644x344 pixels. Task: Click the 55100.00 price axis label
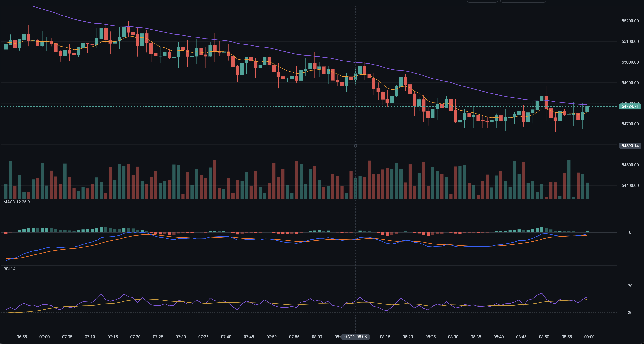tap(630, 42)
